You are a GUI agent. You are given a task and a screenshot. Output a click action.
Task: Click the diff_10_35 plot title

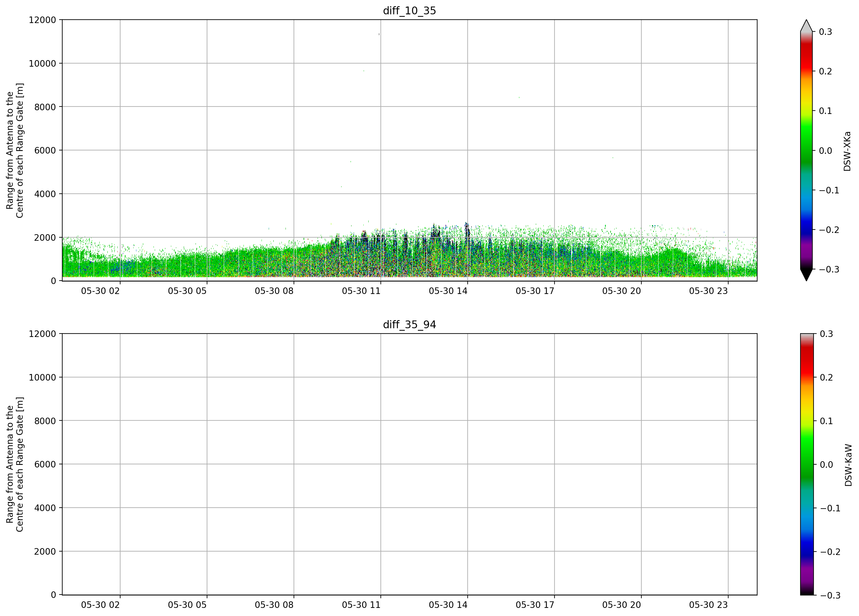click(409, 11)
